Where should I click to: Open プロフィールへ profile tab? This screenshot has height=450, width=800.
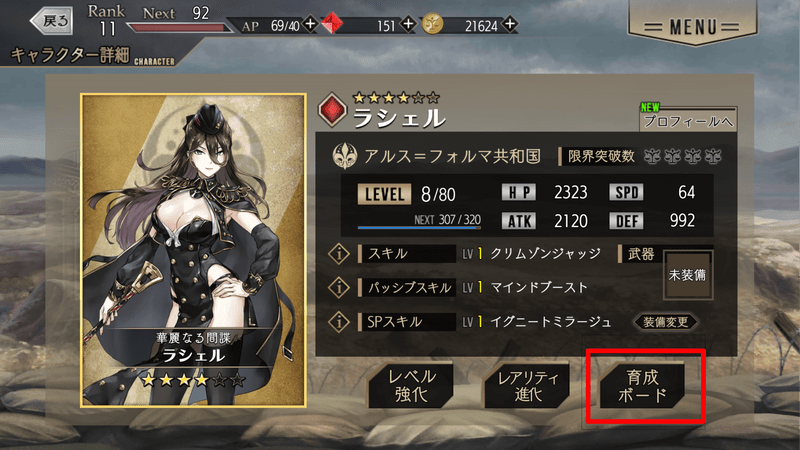(688, 119)
